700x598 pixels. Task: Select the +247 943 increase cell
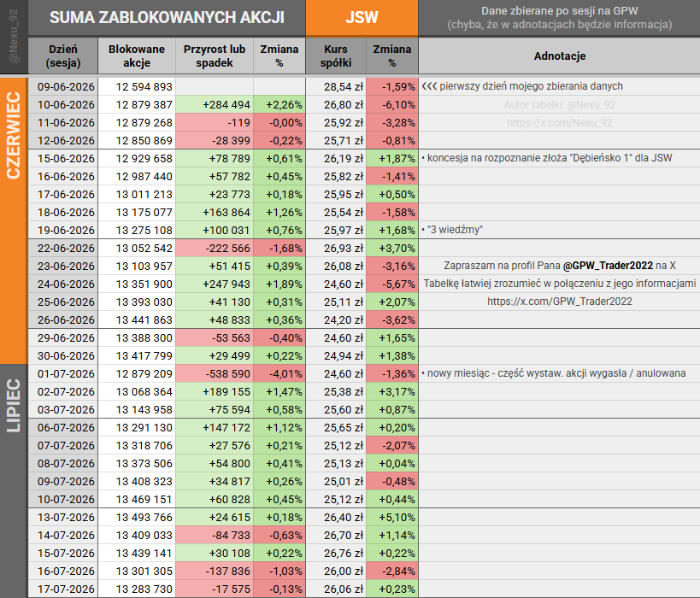(x=215, y=284)
